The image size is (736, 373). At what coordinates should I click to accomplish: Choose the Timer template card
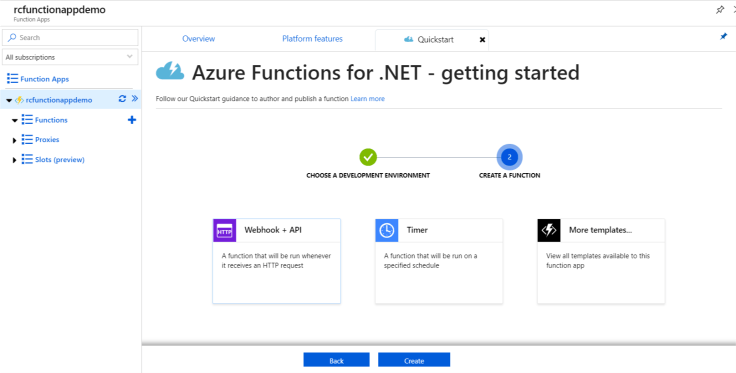(439, 261)
